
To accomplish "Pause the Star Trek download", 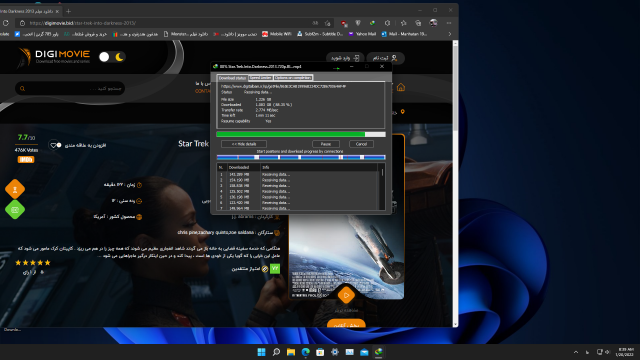I will pyautogui.click(x=326, y=144).
